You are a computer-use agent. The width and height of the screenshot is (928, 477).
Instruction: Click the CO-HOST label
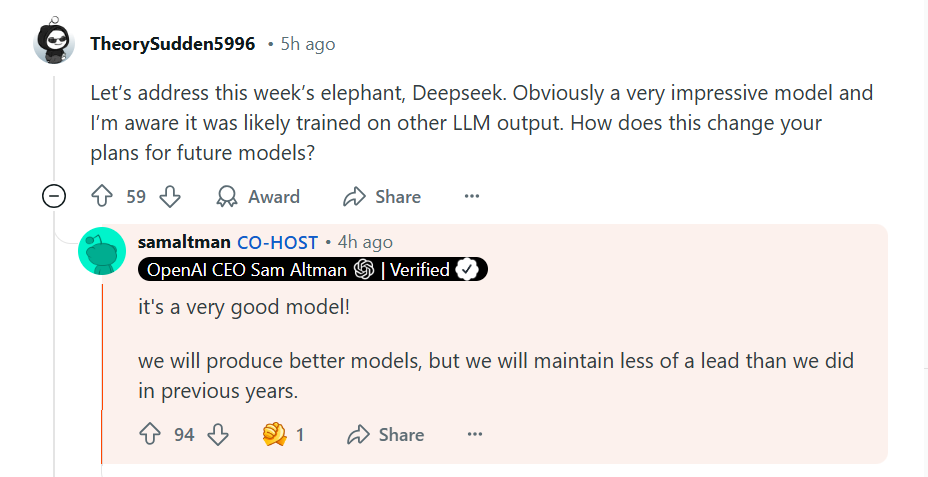[x=278, y=242]
